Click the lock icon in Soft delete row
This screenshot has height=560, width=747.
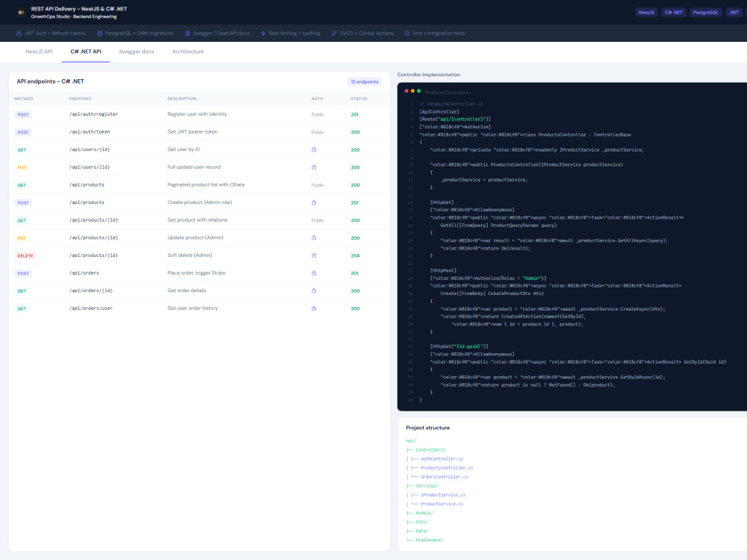tap(314, 255)
